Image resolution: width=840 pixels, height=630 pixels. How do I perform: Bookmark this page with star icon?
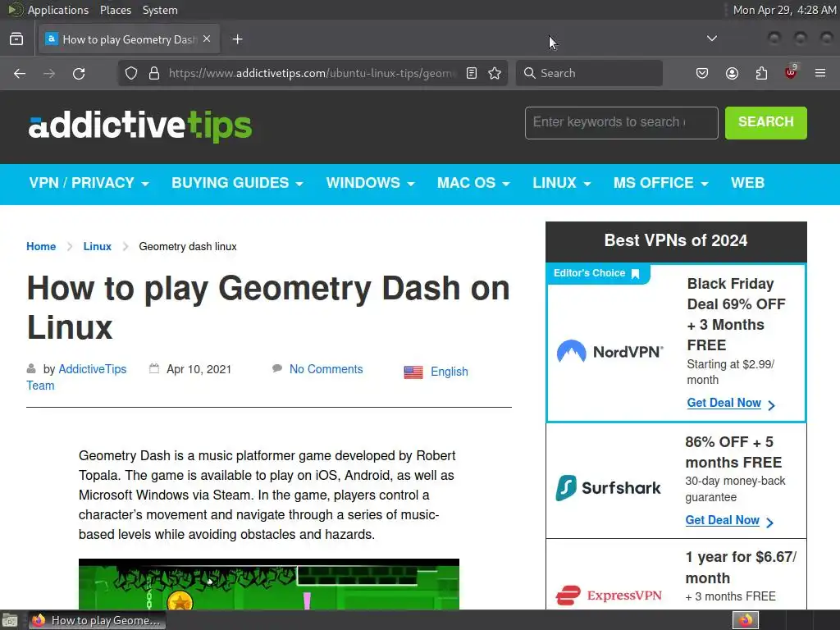[495, 73]
